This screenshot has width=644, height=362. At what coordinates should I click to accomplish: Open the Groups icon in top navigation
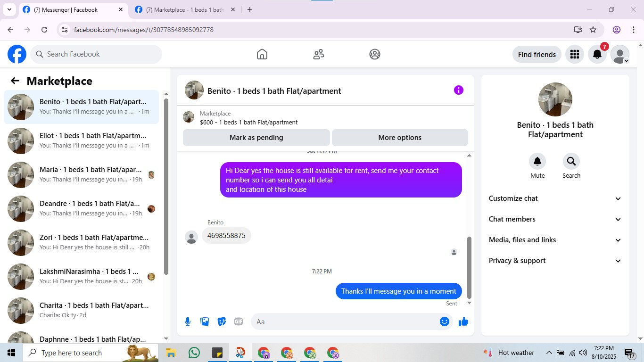375,54
